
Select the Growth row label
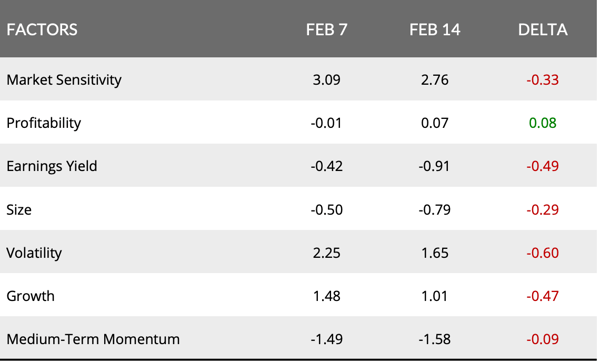pyautogui.click(x=31, y=296)
